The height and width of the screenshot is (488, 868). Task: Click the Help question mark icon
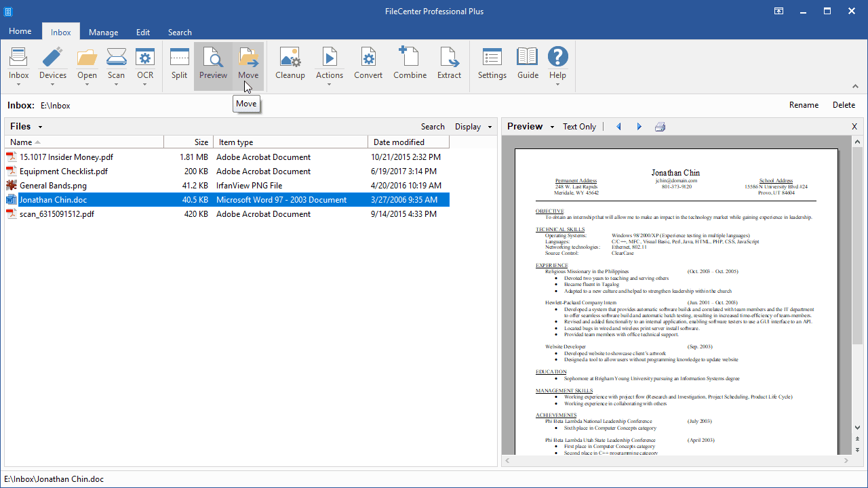click(557, 57)
